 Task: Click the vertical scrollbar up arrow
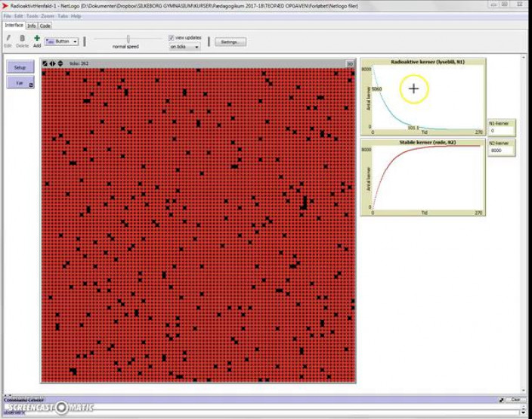[523, 57]
